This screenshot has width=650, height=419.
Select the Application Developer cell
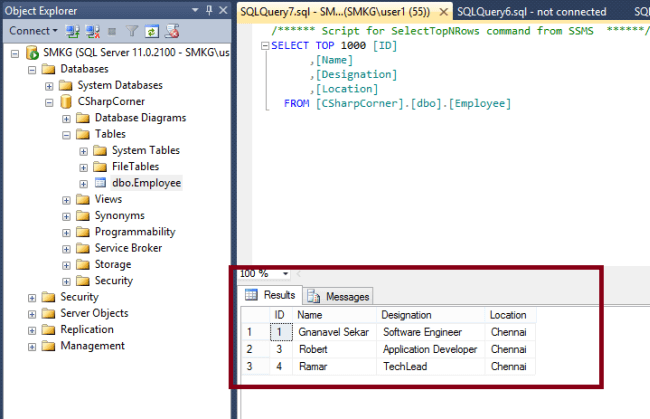pos(431,349)
